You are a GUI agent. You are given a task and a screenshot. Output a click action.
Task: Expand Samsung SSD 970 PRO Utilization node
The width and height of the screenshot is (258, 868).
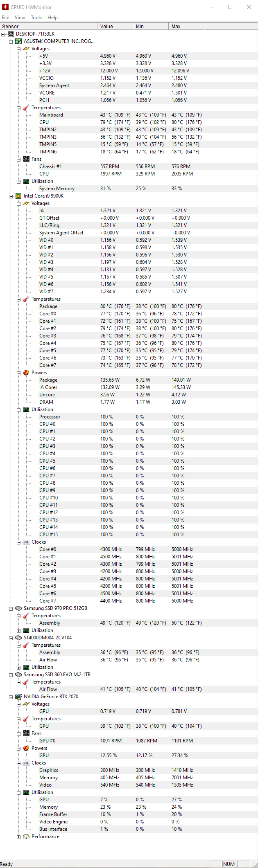[19, 630]
